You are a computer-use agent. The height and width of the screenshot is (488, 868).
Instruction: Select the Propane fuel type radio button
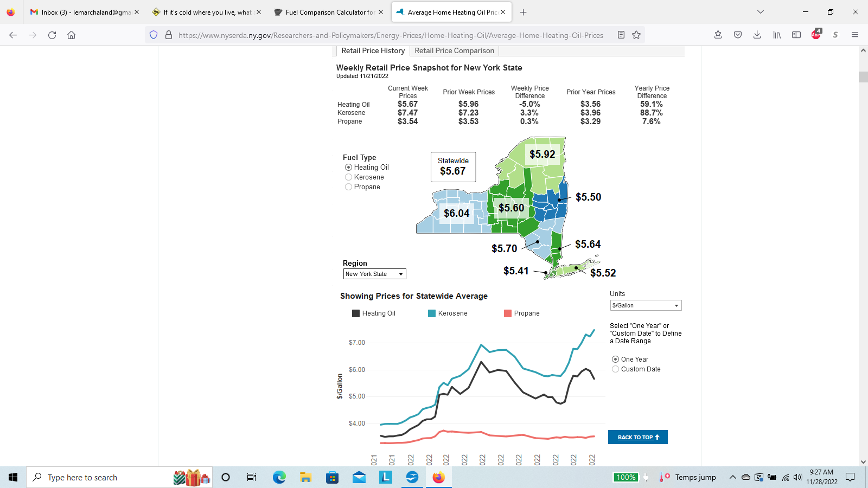coord(349,187)
